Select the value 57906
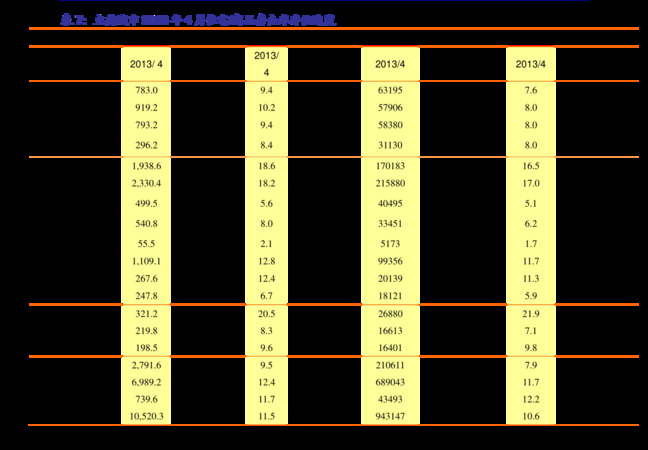Image resolution: width=648 pixels, height=450 pixels. point(390,107)
